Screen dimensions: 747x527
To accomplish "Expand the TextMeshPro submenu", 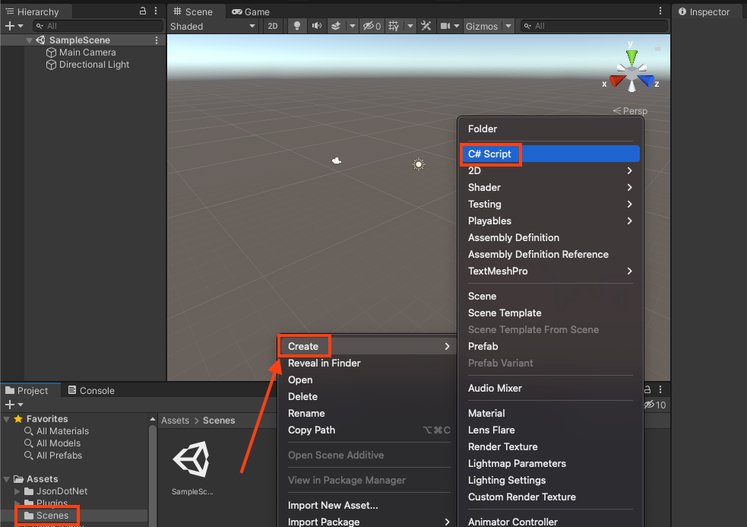I will [x=550, y=271].
